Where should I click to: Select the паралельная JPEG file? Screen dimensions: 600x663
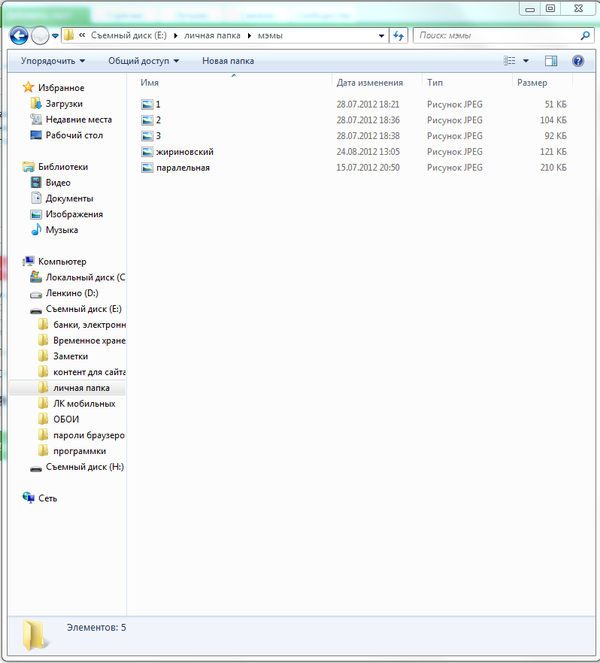(182, 168)
